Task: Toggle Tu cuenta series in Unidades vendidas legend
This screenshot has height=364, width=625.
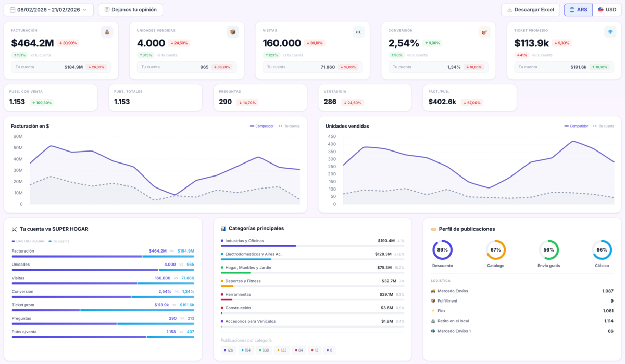Action: tap(603, 126)
